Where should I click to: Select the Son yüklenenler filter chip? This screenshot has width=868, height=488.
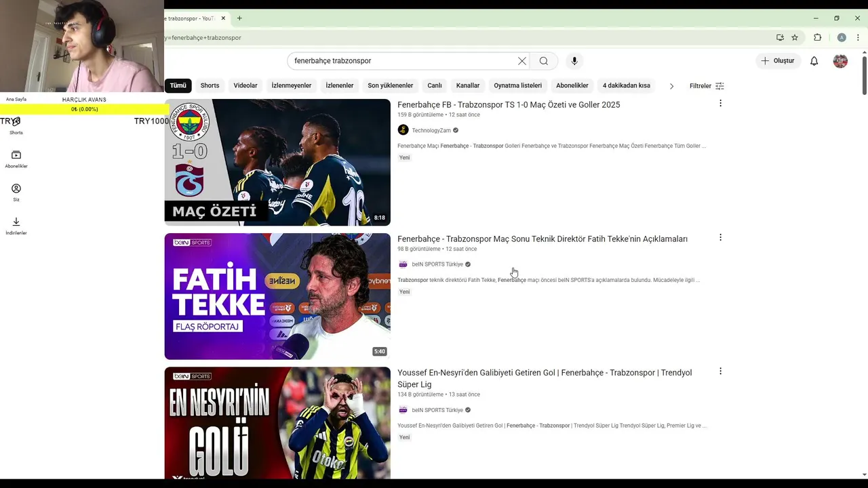(x=391, y=86)
